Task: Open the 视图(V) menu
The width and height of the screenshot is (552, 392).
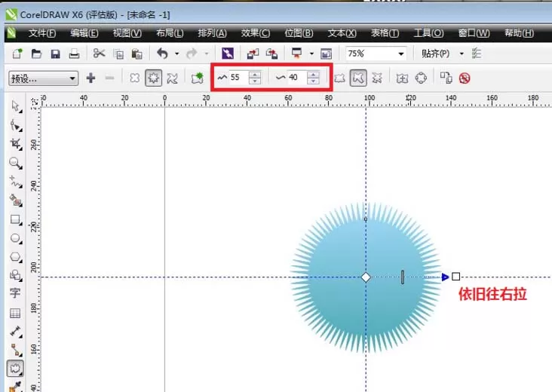Action: pos(127,33)
